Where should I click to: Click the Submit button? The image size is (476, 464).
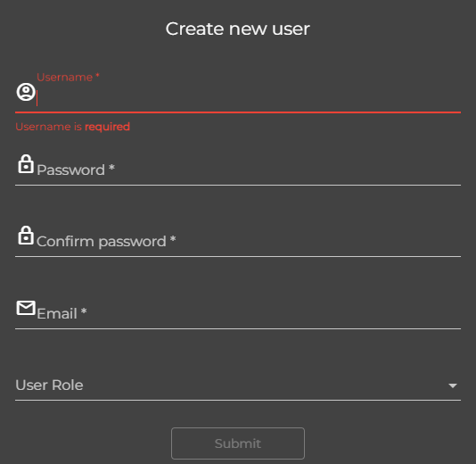[x=238, y=443]
